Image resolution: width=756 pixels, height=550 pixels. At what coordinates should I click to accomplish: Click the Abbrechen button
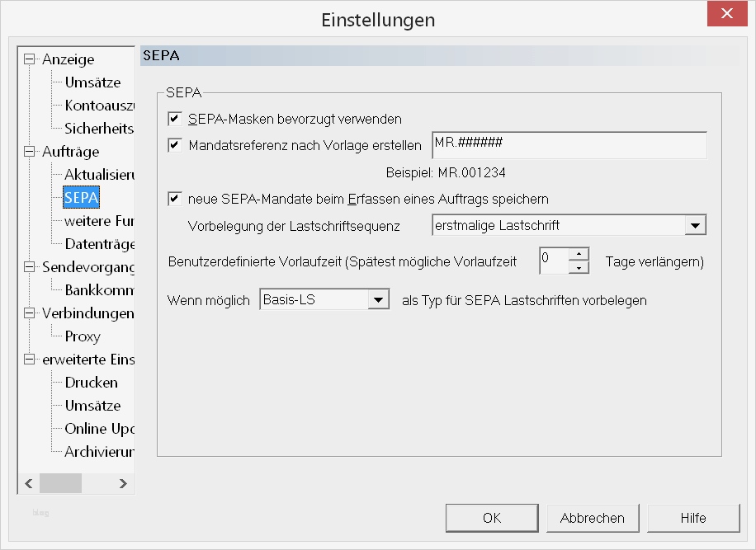tap(593, 518)
